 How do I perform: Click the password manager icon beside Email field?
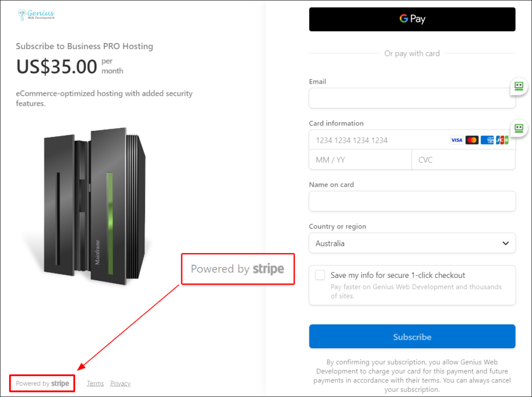(518, 86)
